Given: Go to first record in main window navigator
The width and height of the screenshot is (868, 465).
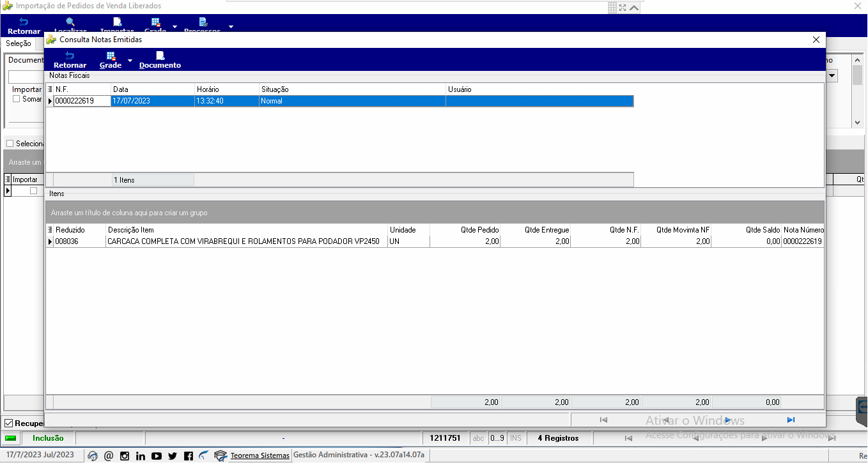Looking at the screenshot, I should 628,438.
